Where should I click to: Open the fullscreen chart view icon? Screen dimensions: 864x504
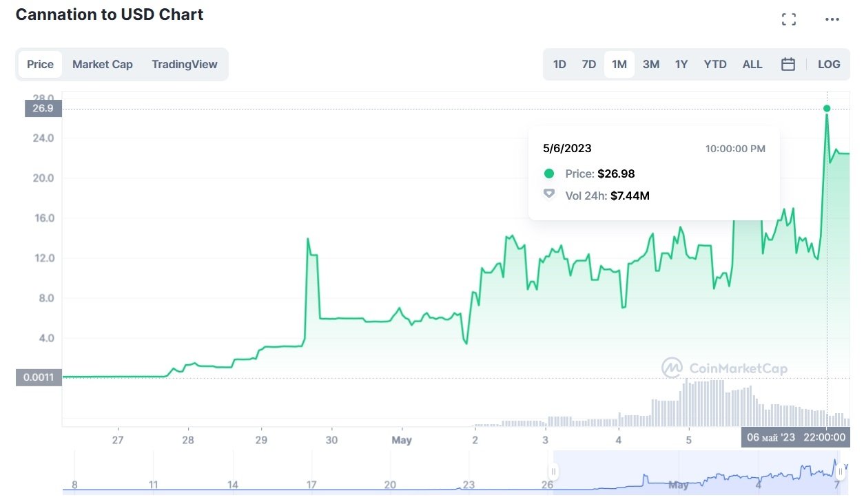(789, 19)
